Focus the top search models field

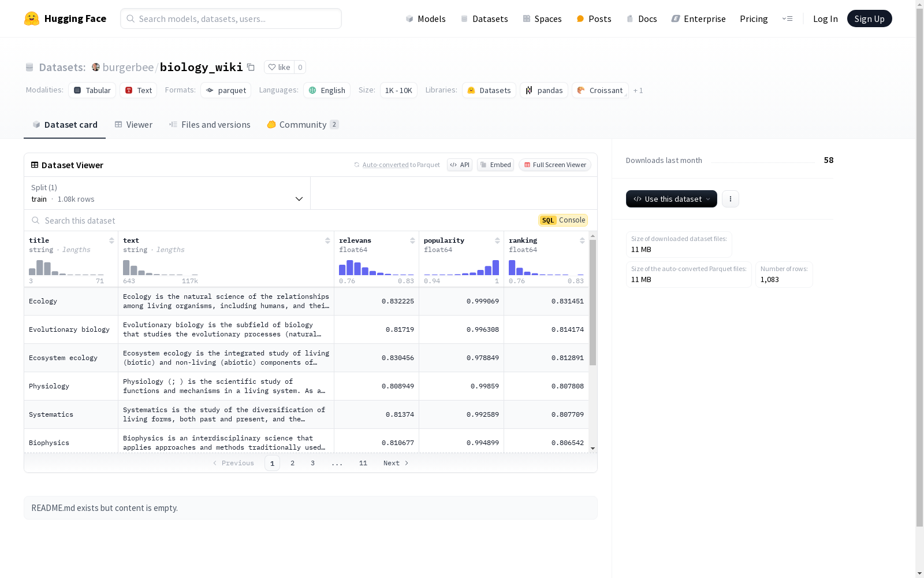click(x=231, y=18)
